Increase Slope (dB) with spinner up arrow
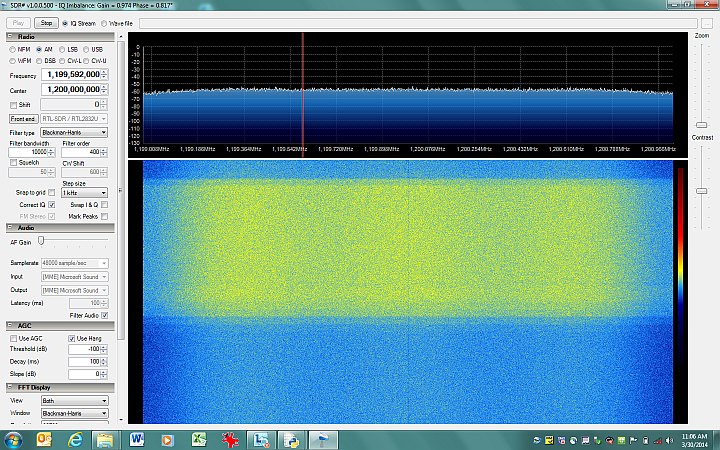The image size is (720, 450). 104,371
